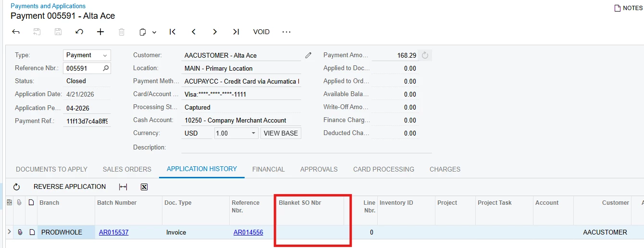Click the Customer column header in grid
Screen dimensions: 644x248
click(603, 211)
